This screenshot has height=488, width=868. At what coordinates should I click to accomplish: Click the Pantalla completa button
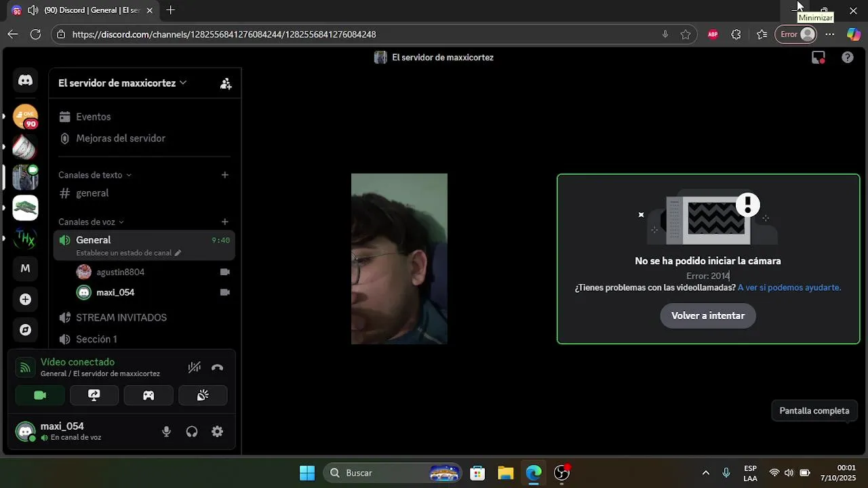(x=814, y=411)
